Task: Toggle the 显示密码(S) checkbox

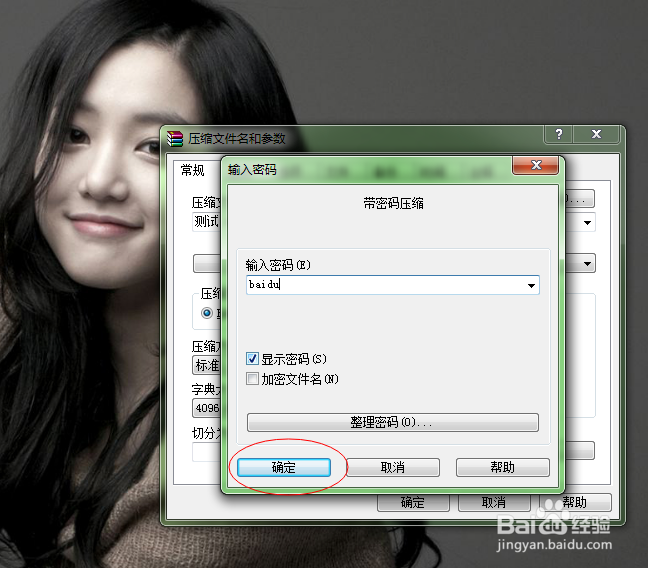Action: coord(252,359)
